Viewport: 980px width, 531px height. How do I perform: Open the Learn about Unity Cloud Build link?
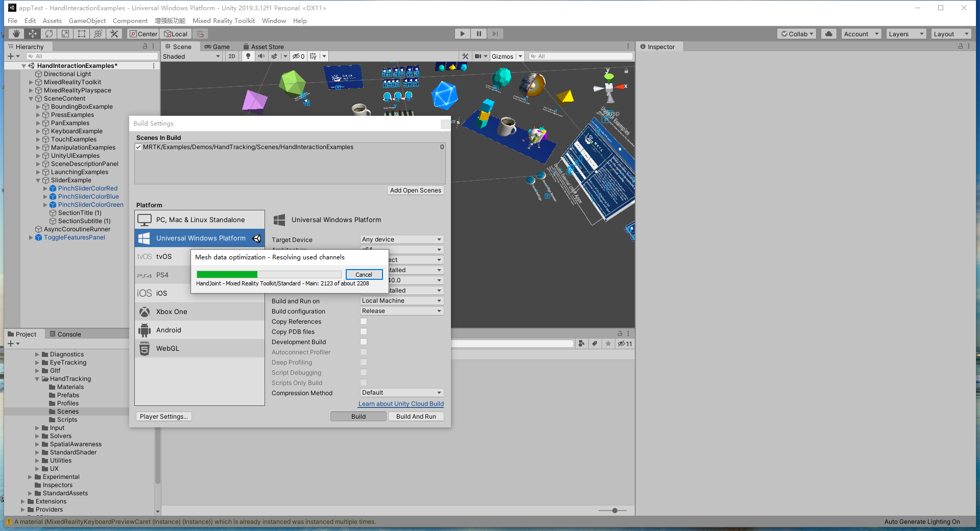point(400,403)
